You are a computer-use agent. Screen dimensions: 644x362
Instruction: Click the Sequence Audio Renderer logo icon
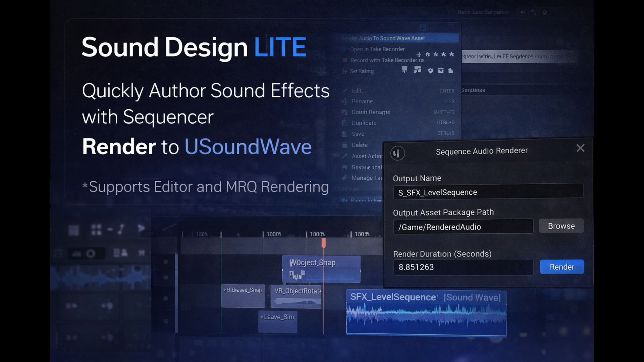pyautogui.click(x=397, y=154)
